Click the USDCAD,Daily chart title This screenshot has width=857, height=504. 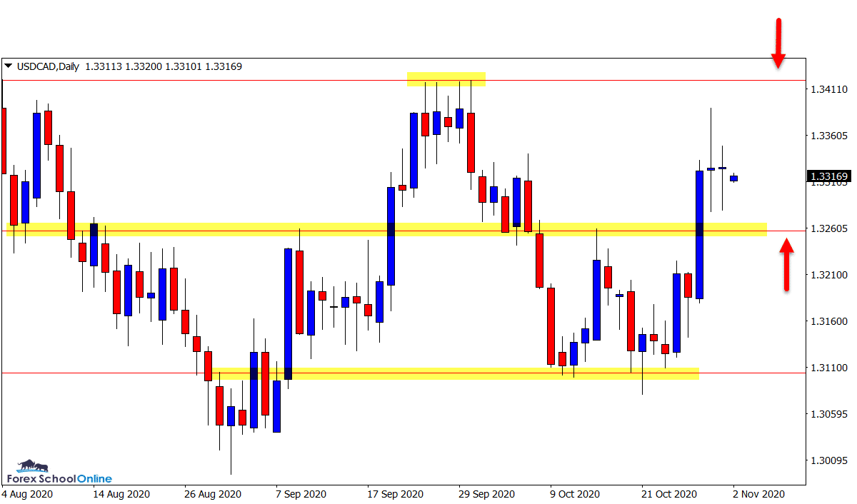click(x=47, y=66)
